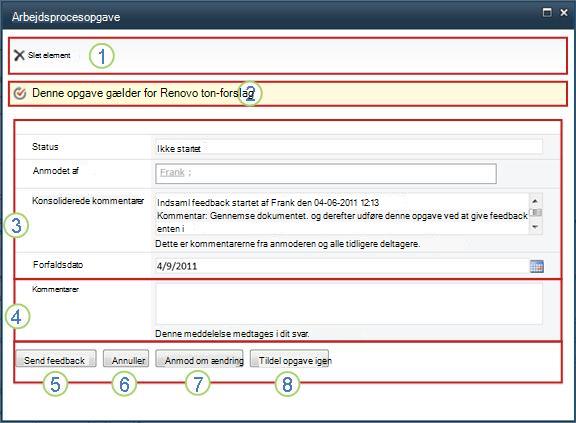The image size is (576, 423).
Task: Click into the Kommentarer text box
Action: (349, 304)
